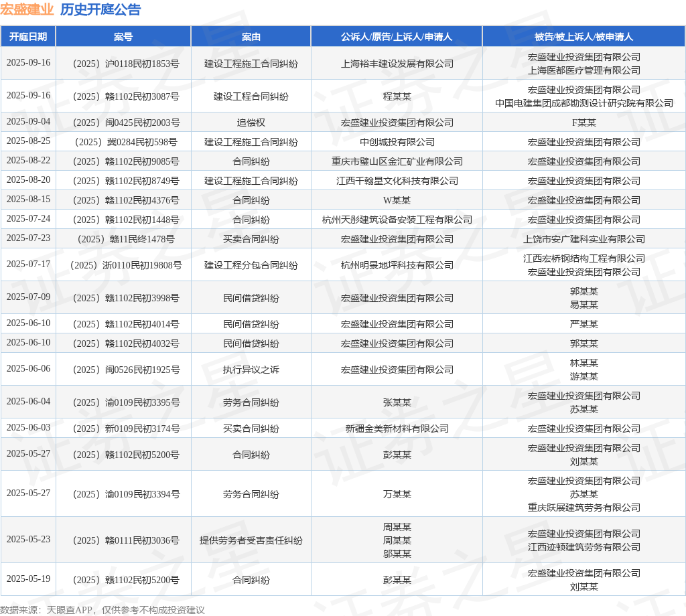Click defendant 易某某
The image size is (686, 616).
coord(584,305)
